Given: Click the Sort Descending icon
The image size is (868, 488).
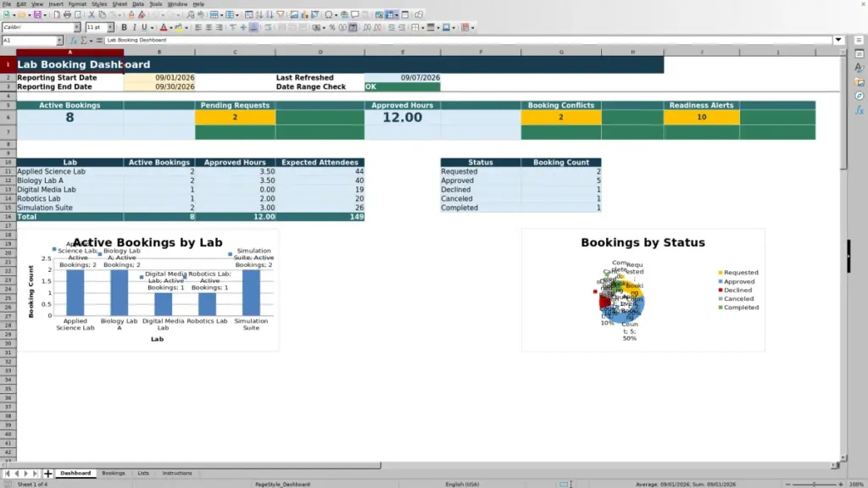Looking at the screenshot, I should [270, 15].
